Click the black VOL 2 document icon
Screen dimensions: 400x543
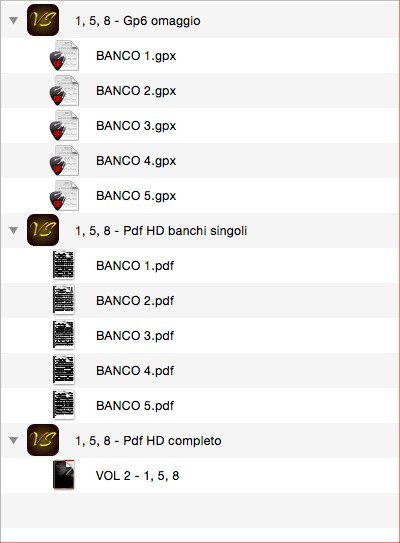pos(63,475)
